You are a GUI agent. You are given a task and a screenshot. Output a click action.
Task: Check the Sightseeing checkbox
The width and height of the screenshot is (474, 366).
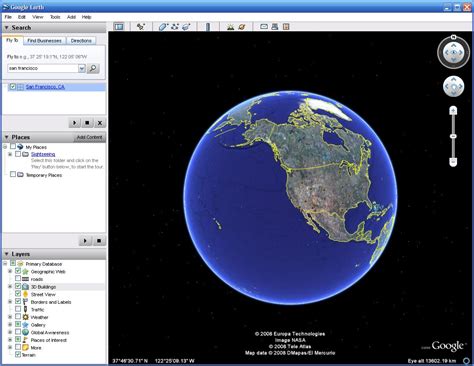point(18,154)
